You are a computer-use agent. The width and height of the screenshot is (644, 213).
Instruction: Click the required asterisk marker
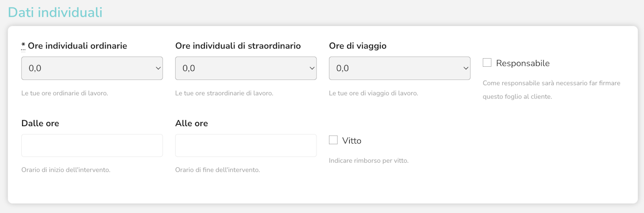click(x=23, y=46)
